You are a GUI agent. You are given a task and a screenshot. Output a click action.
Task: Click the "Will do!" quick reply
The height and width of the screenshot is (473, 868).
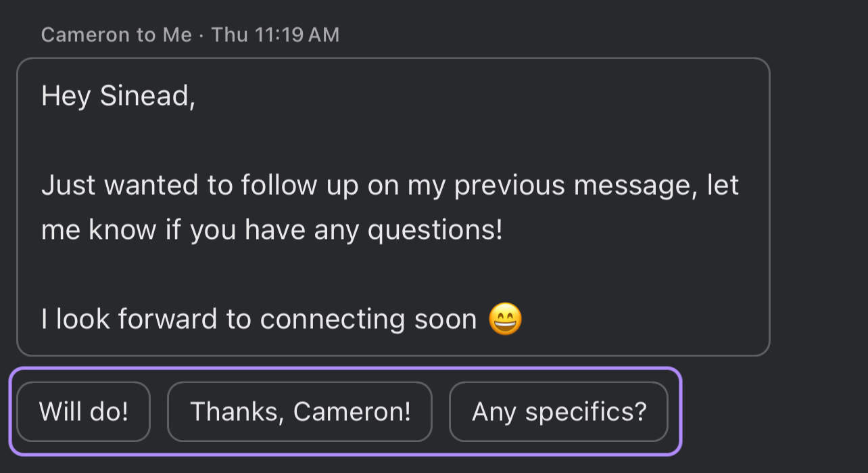point(83,411)
